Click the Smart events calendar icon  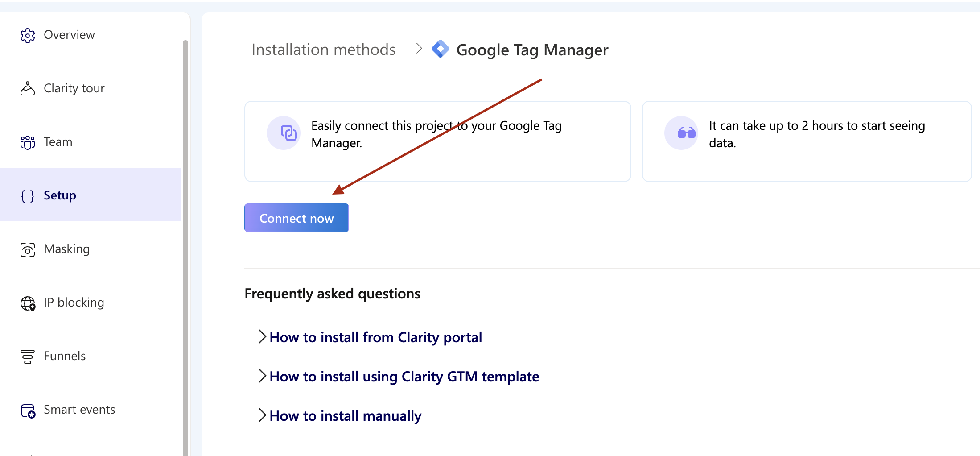click(x=28, y=410)
